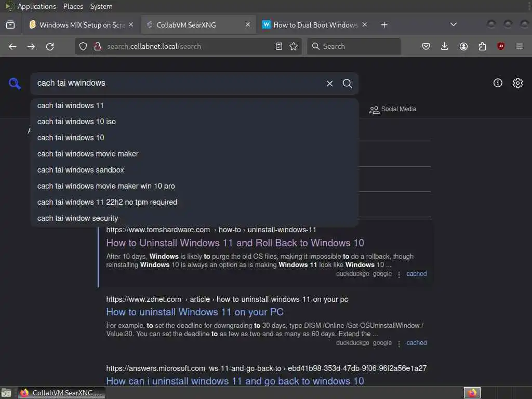Pick suggestion cach tai windows 10 iso
This screenshot has width=532, height=399.
tap(194, 122)
